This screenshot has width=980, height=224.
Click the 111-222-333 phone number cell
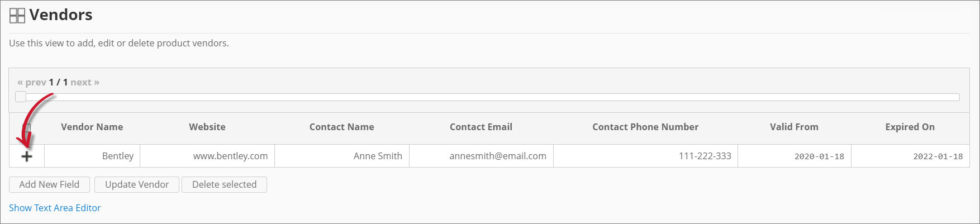pos(705,156)
